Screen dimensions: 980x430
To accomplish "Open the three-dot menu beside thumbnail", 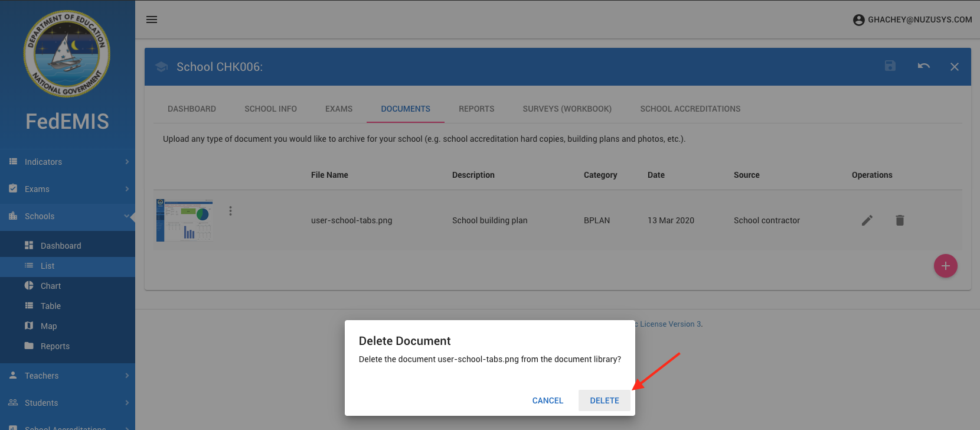I will [230, 211].
